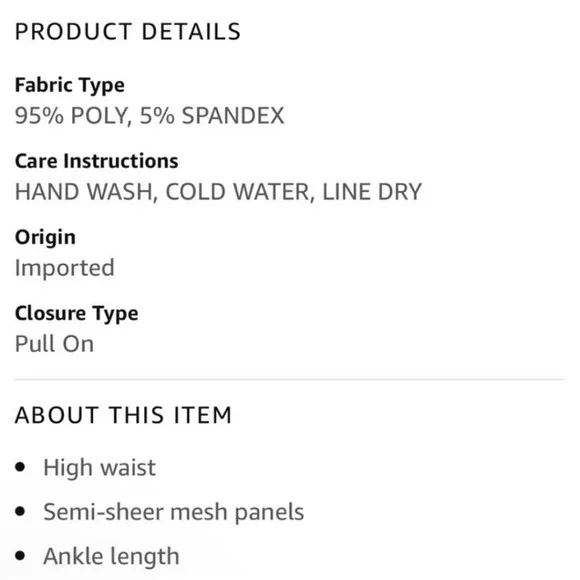Screen dimensions: 580x580
Task: Select the Care Instructions label
Action: pos(97,161)
